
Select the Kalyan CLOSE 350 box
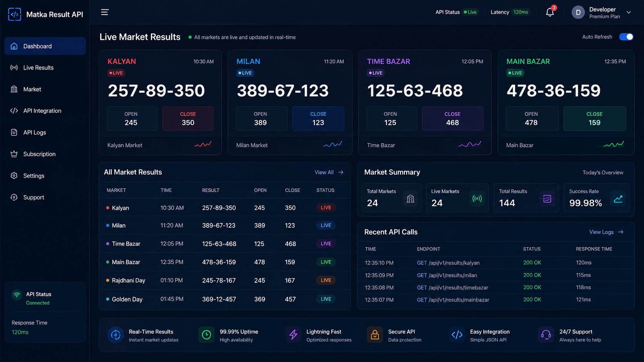pyautogui.click(x=188, y=118)
